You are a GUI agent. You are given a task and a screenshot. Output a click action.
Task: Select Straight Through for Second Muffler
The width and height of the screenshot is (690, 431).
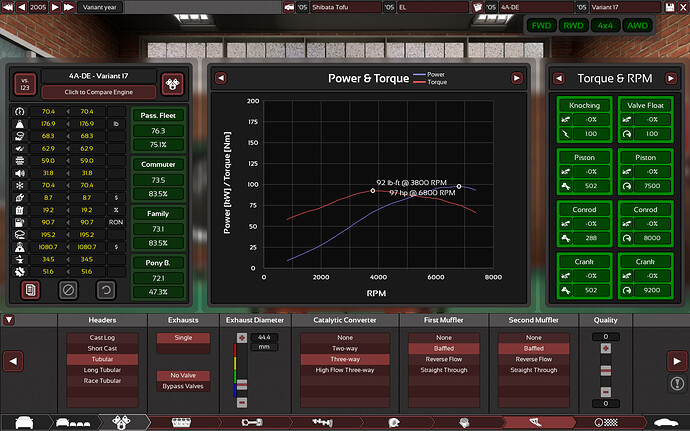533,370
